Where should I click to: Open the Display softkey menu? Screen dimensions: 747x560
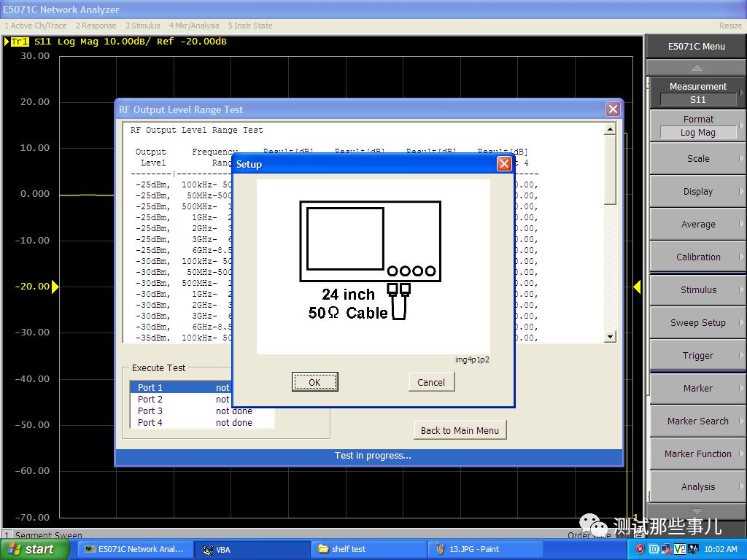[697, 192]
